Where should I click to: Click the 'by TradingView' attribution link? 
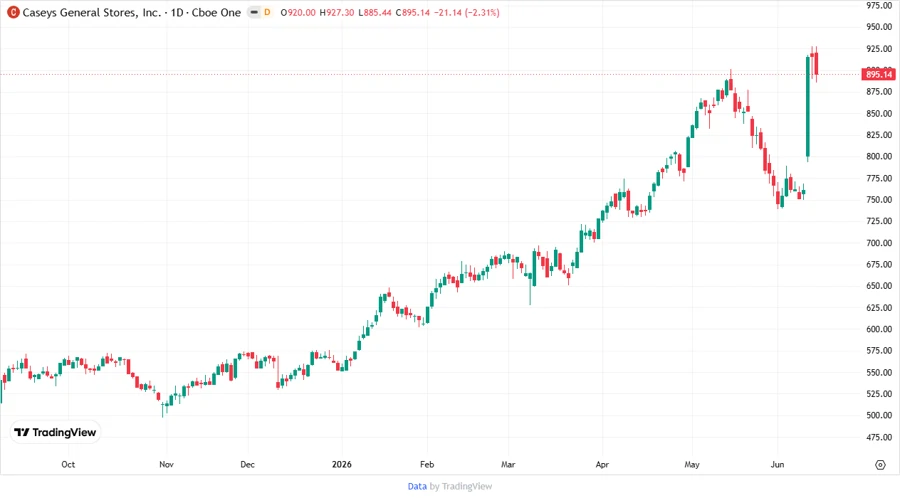point(461,486)
